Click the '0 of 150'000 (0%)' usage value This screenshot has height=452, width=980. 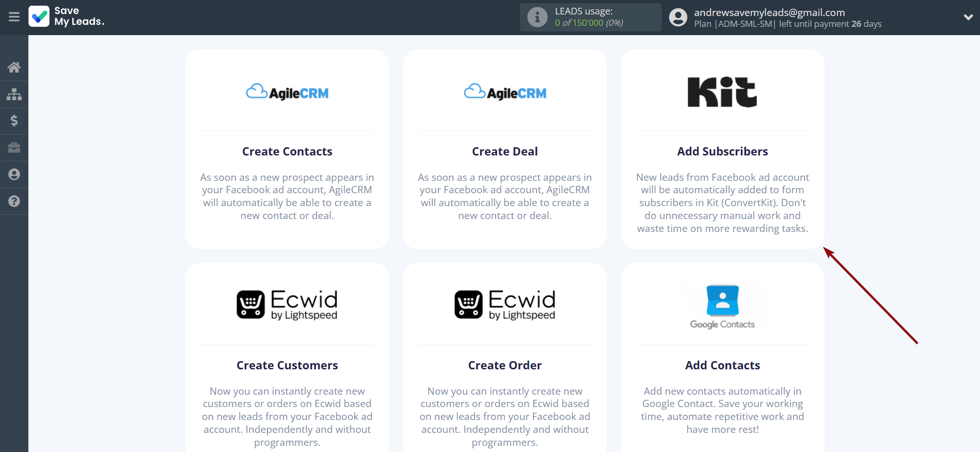(x=589, y=23)
